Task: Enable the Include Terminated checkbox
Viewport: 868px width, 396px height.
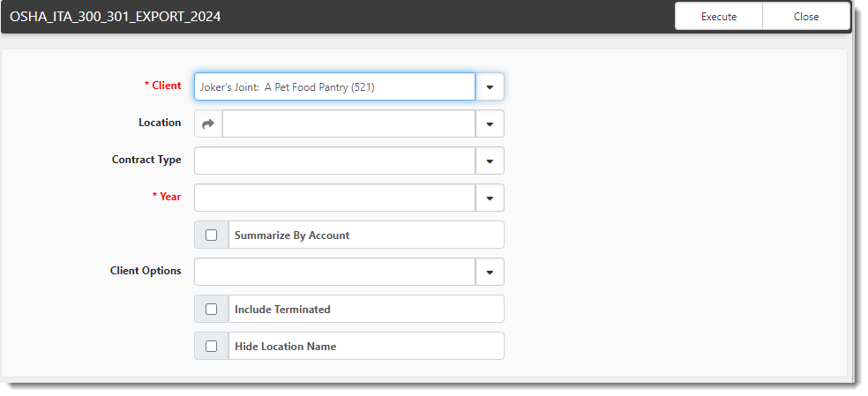Action: [211, 310]
